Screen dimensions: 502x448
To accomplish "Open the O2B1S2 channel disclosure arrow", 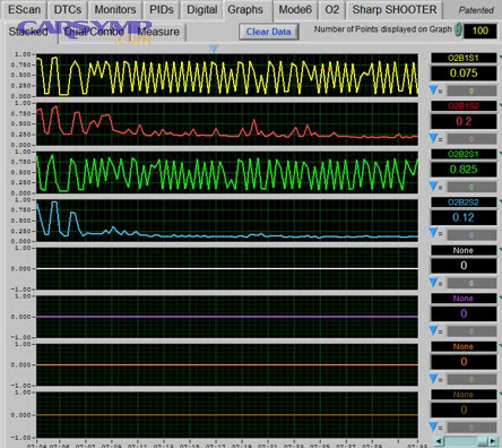I will [x=500, y=105].
